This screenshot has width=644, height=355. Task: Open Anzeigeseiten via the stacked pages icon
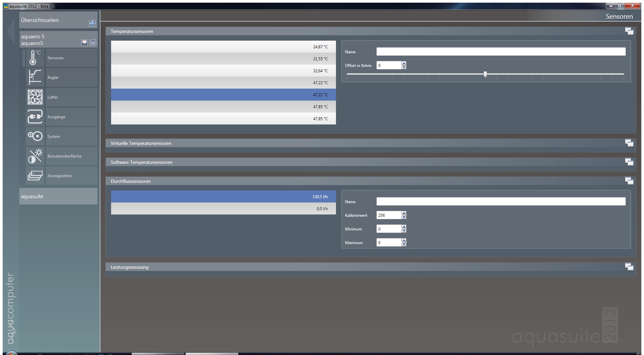(35, 176)
